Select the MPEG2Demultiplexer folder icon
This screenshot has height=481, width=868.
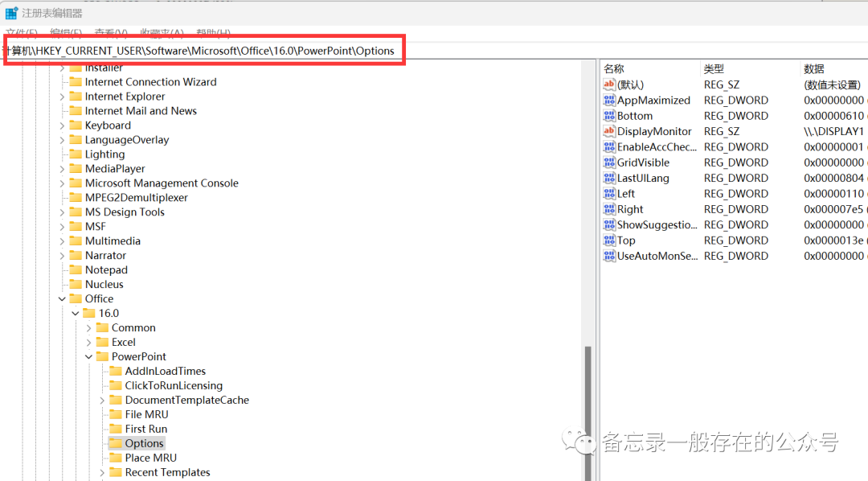pos(76,197)
